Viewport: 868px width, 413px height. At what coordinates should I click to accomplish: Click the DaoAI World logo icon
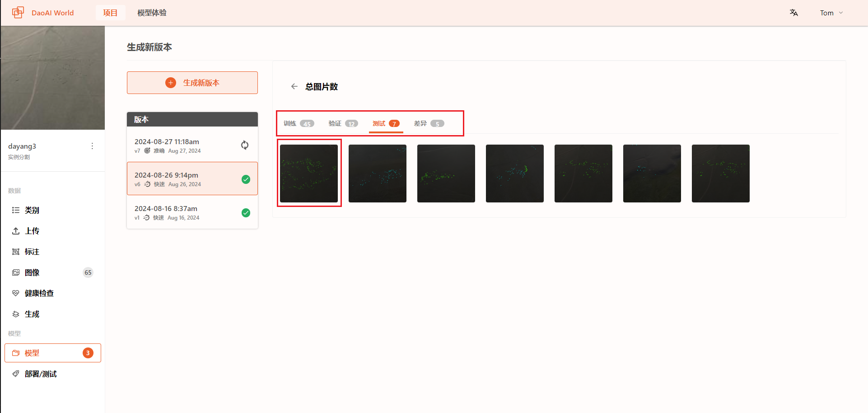click(18, 13)
